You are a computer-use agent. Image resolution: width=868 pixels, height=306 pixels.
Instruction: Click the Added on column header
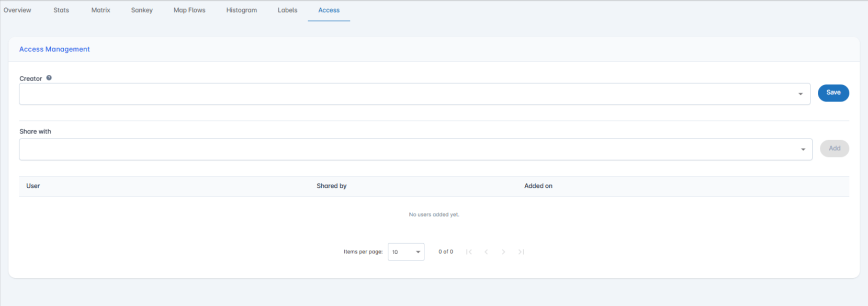coord(538,186)
